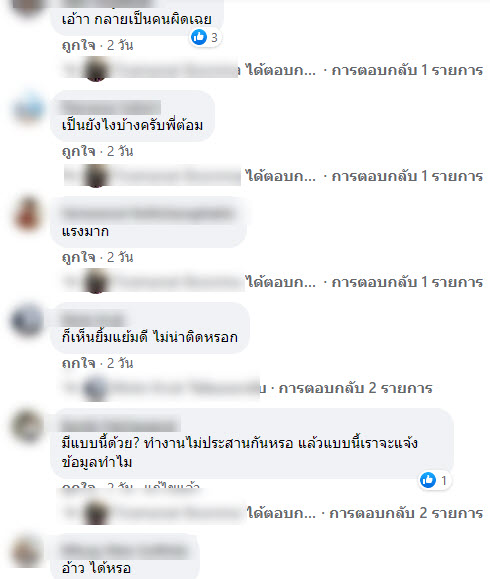Click the like reaction icon showing 3
The height and width of the screenshot is (579, 490).
pyautogui.click(x=199, y=37)
